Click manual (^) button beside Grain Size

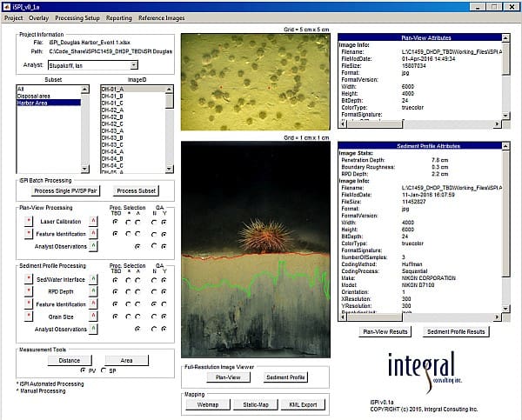94,317
